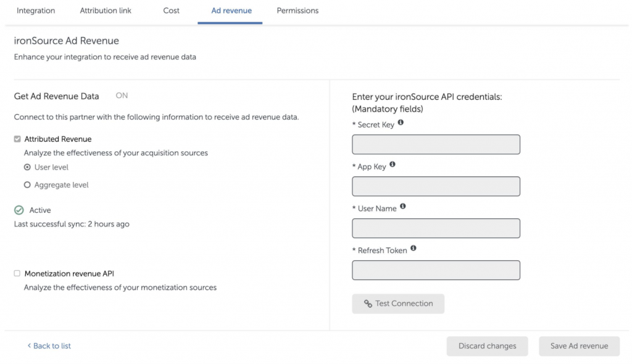Open the Attribution link tab

[106, 10]
